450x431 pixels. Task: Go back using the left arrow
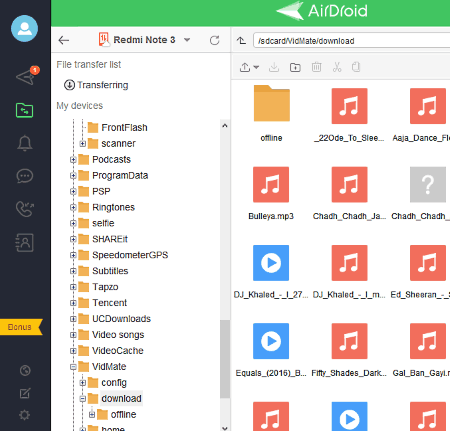point(64,40)
